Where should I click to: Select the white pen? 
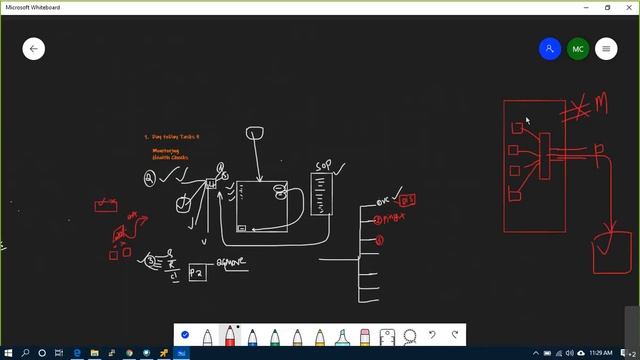207,337
